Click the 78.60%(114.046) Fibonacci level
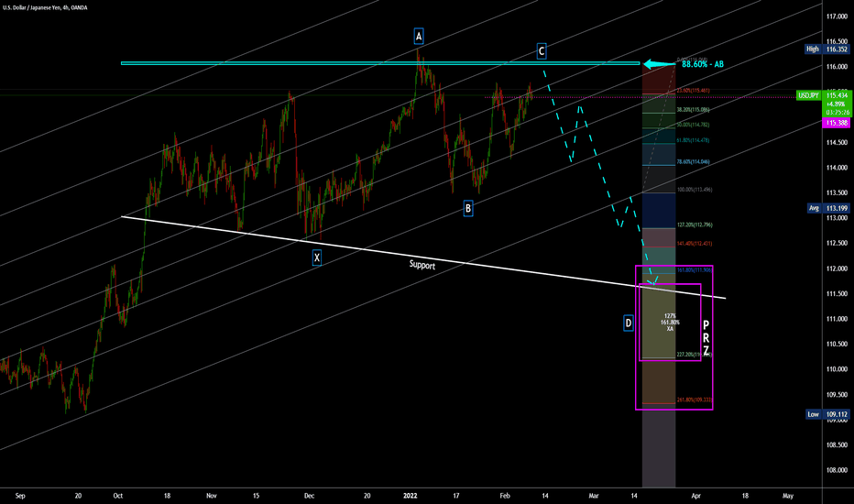 click(x=693, y=162)
